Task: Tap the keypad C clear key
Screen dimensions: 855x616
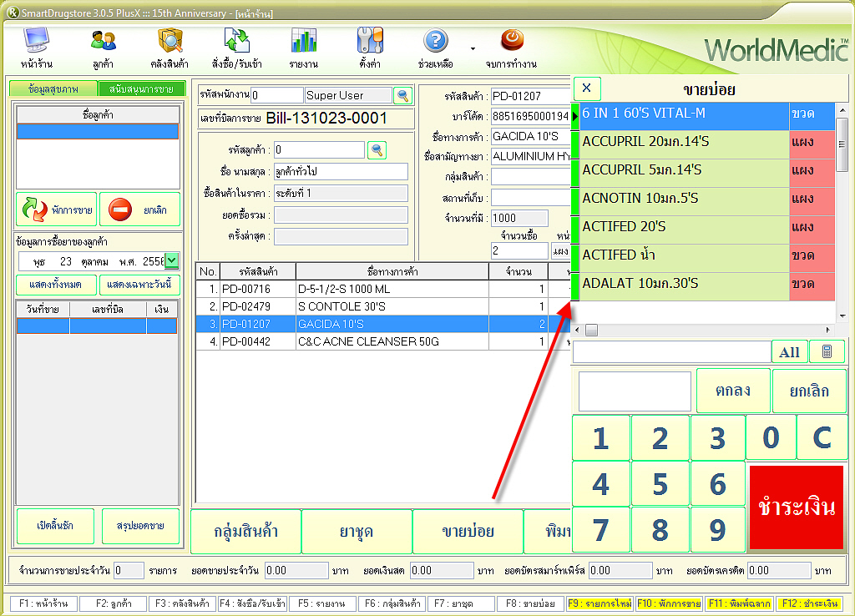Action: 822,437
